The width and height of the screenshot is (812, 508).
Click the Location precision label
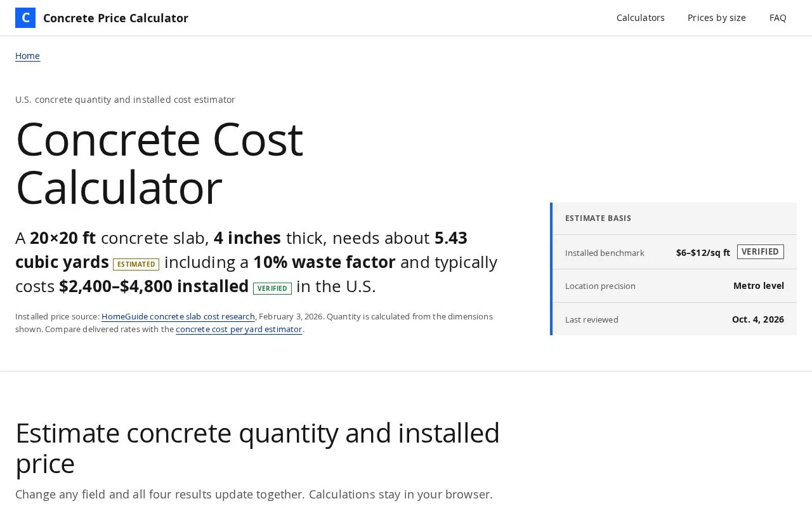coord(600,286)
